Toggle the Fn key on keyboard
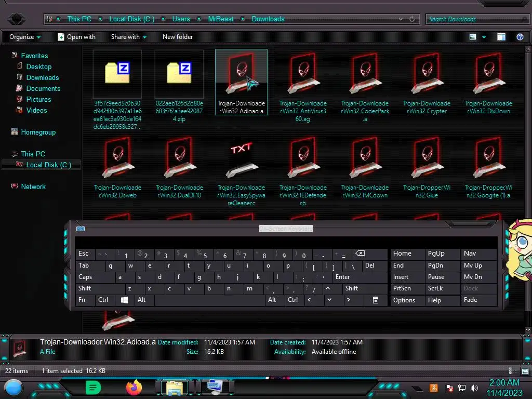 (85, 300)
